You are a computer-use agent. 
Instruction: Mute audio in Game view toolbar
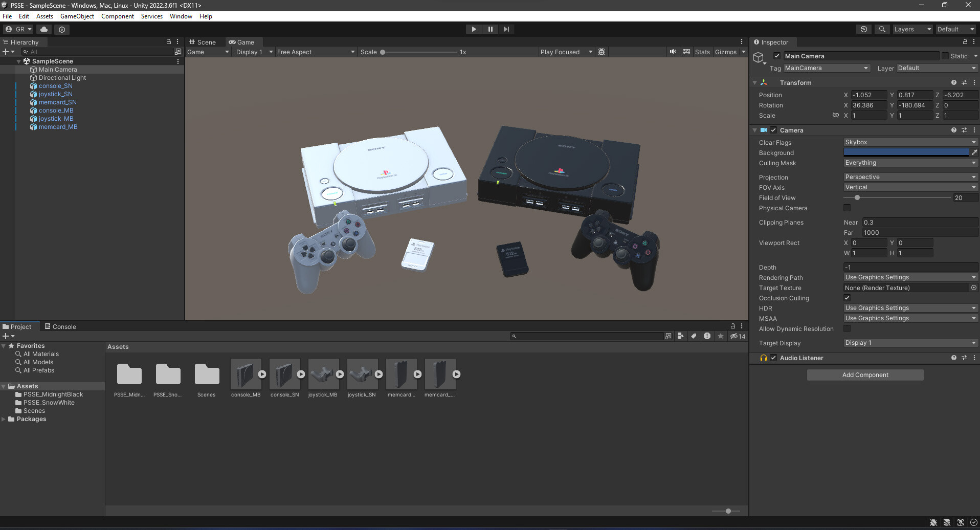(x=673, y=52)
